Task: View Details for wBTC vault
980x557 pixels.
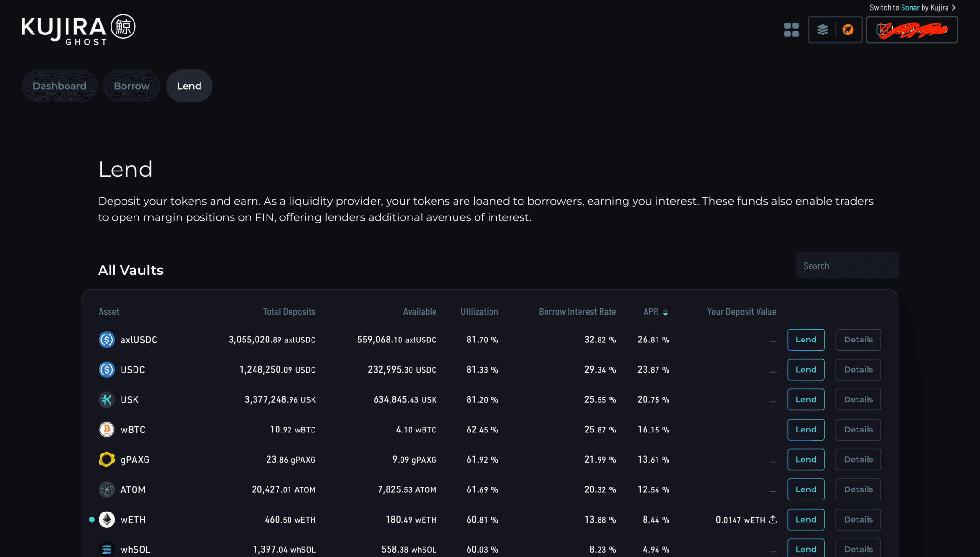Action: point(858,430)
